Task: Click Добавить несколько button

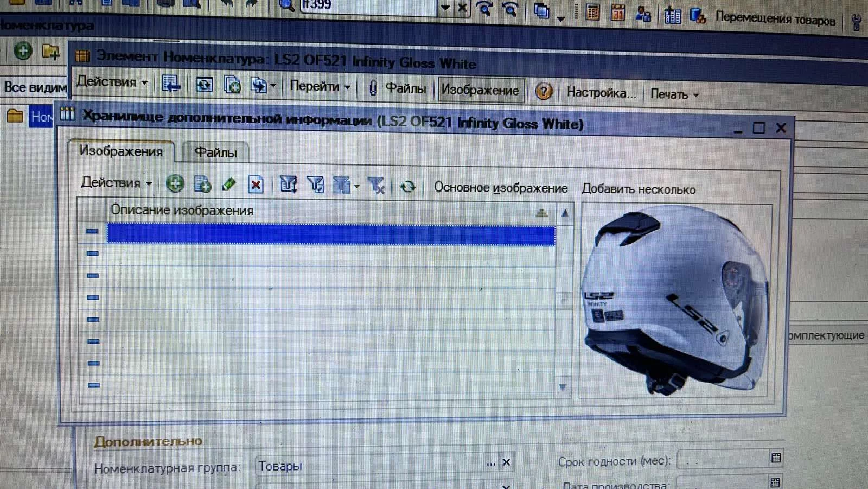Action: 638,189
